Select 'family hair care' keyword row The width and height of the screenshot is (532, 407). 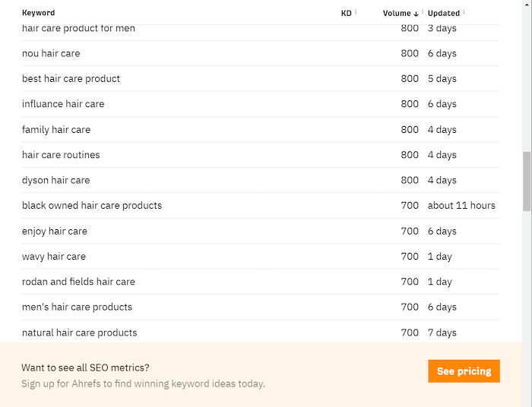pos(261,129)
